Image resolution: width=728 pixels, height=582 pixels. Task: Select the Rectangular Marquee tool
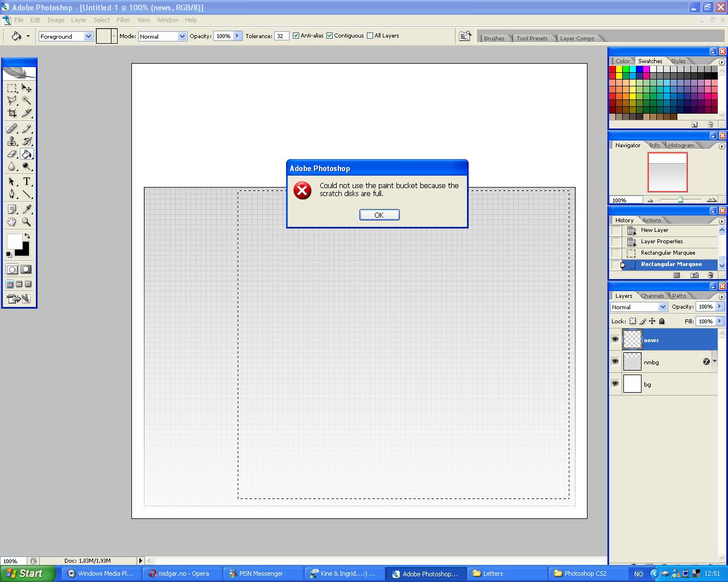[x=12, y=88]
